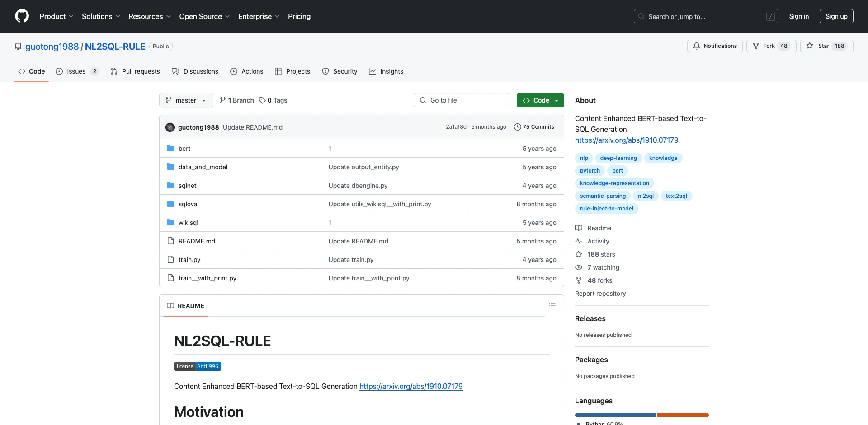Open the sqlova folder
Image resolution: width=868 pixels, height=425 pixels.
[x=188, y=204]
